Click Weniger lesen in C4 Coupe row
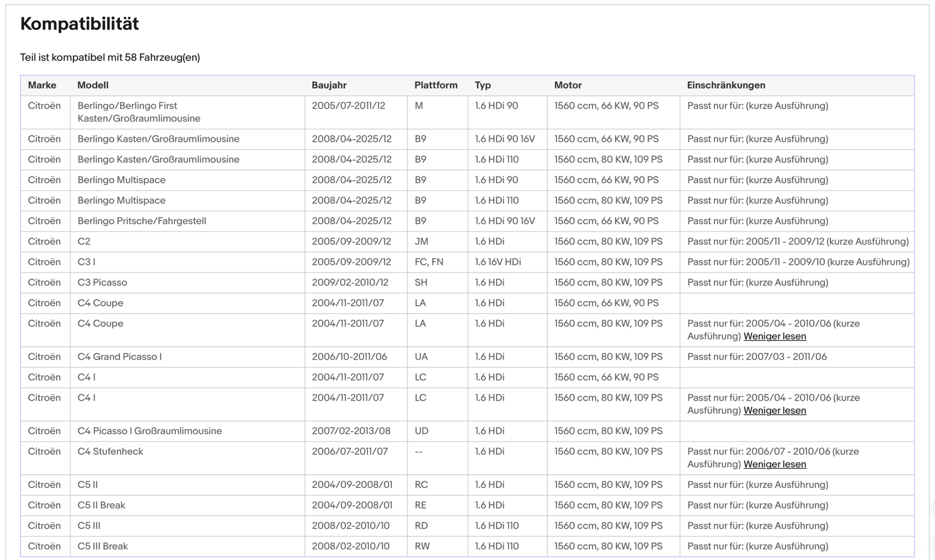 pos(774,336)
